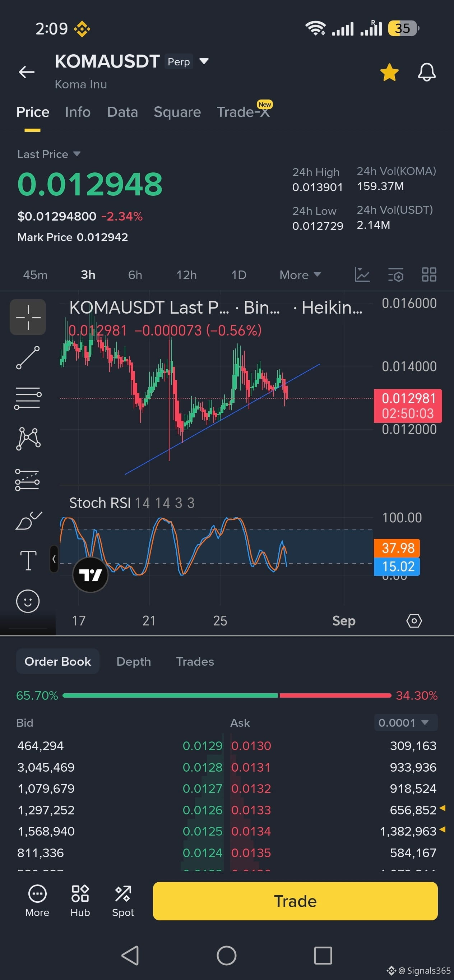Click the TradingView logo badge
The width and height of the screenshot is (454, 980).
(91, 574)
